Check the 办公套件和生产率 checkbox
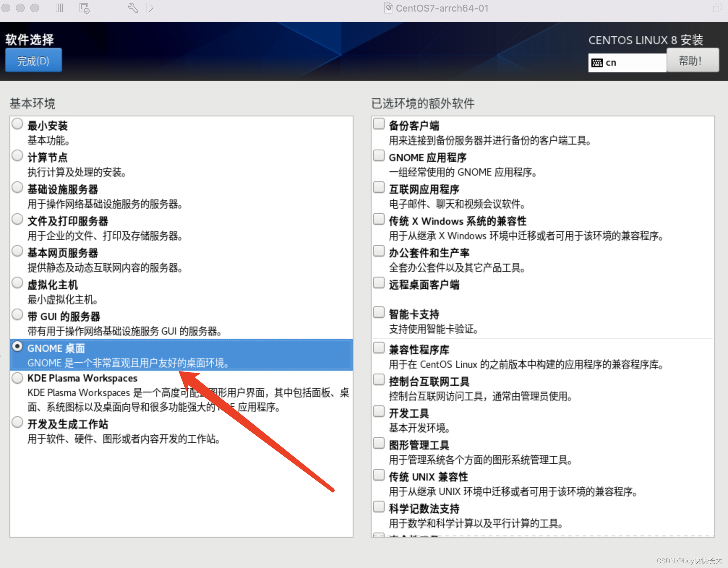The width and height of the screenshot is (728, 568). click(379, 251)
